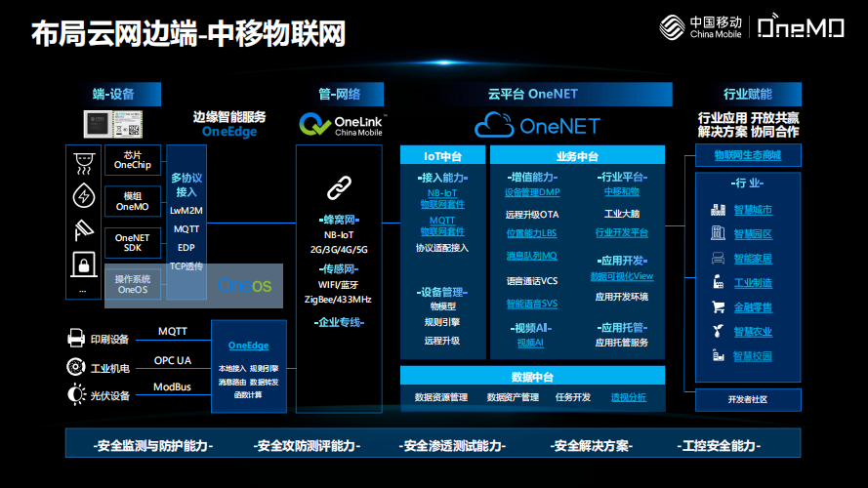Click the 语音通话VCS text
The width and height of the screenshot is (868, 488).
(531, 280)
